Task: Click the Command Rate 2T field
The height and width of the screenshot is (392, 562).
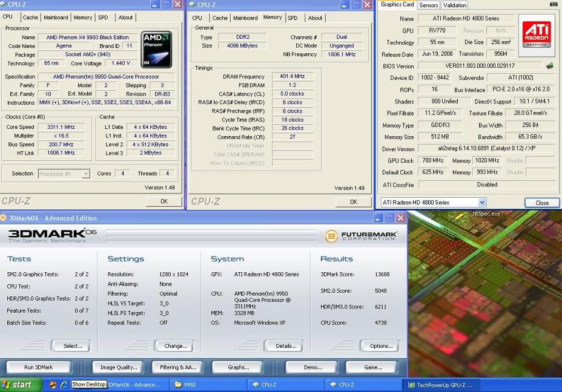Action: [x=292, y=137]
